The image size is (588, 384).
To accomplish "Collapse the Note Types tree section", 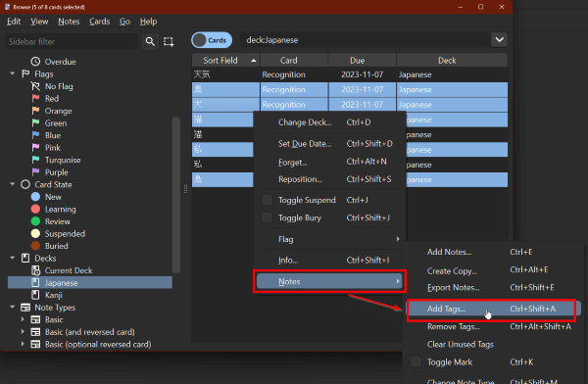I will (13, 308).
